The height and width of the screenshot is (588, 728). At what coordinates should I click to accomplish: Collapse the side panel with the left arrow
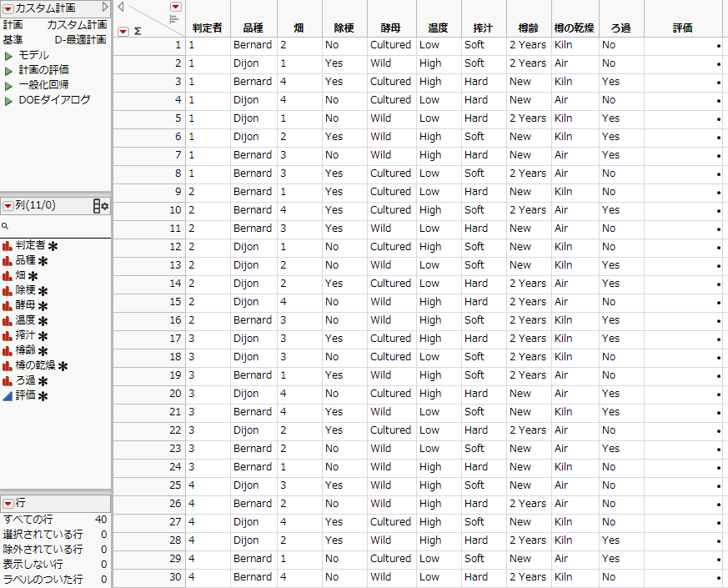coord(120,7)
